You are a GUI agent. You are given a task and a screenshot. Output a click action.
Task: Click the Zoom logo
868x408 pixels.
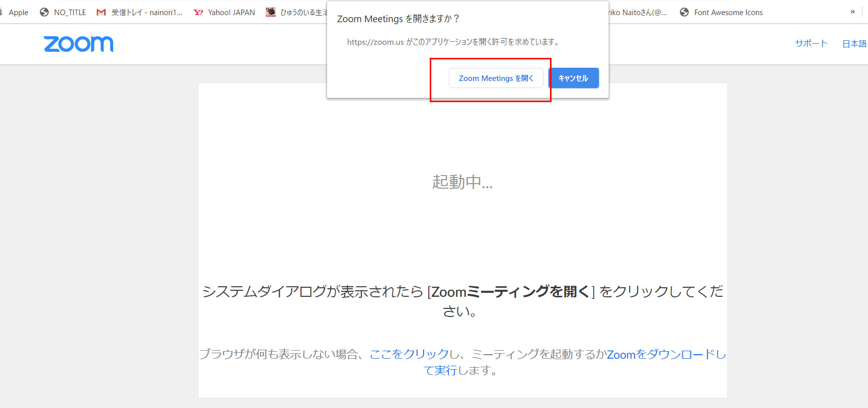(78, 44)
